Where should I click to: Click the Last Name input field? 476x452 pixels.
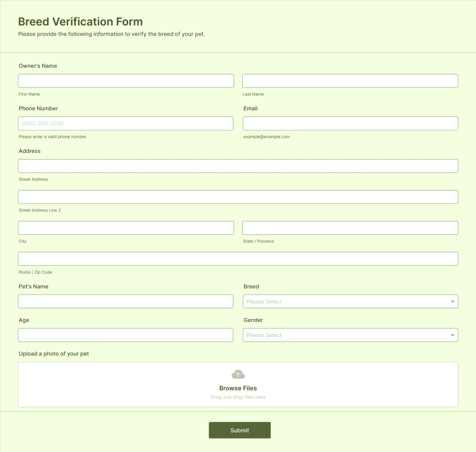pyautogui.click(x=350, y=80)
